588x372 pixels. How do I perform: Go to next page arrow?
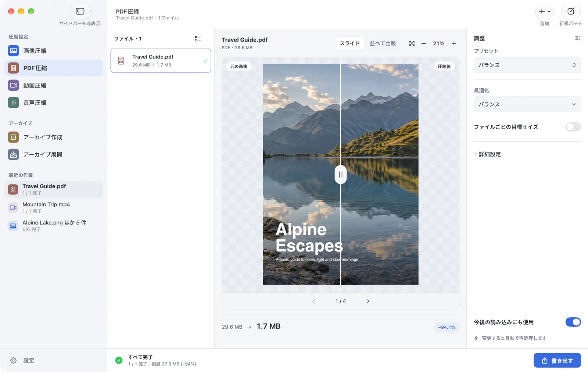[367, 301]
